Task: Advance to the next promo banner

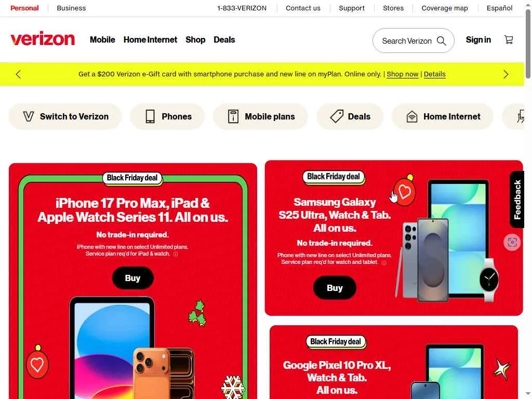Action: point(506,74)
